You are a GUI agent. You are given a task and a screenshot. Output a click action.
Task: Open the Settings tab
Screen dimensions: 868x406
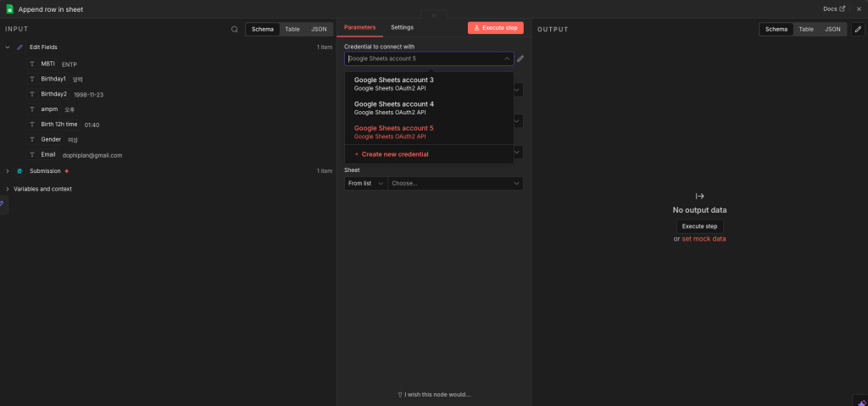point(402,27)
